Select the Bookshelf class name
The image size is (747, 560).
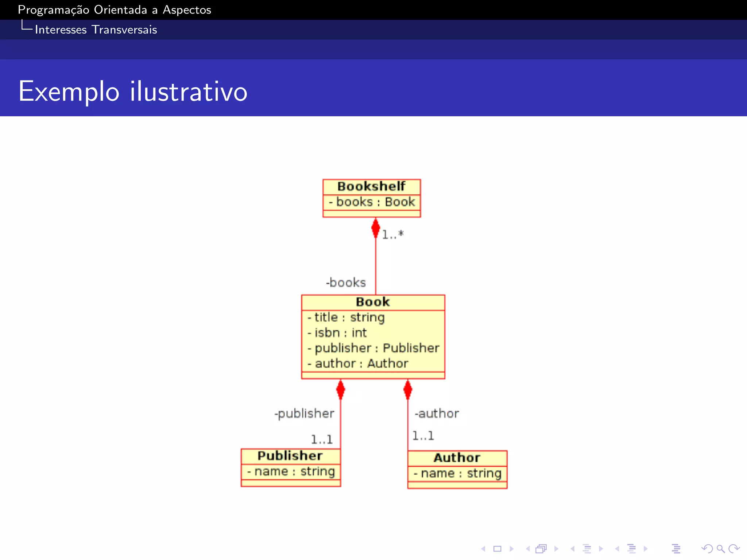click(x=371, y=186)
